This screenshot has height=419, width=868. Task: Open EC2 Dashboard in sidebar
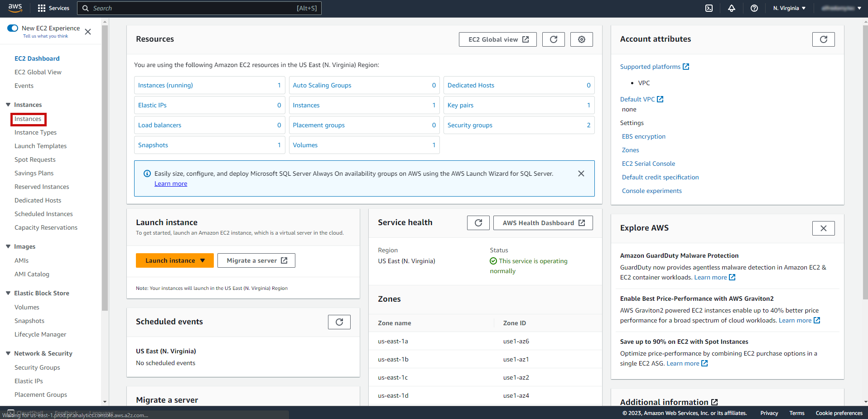[37, 58]
